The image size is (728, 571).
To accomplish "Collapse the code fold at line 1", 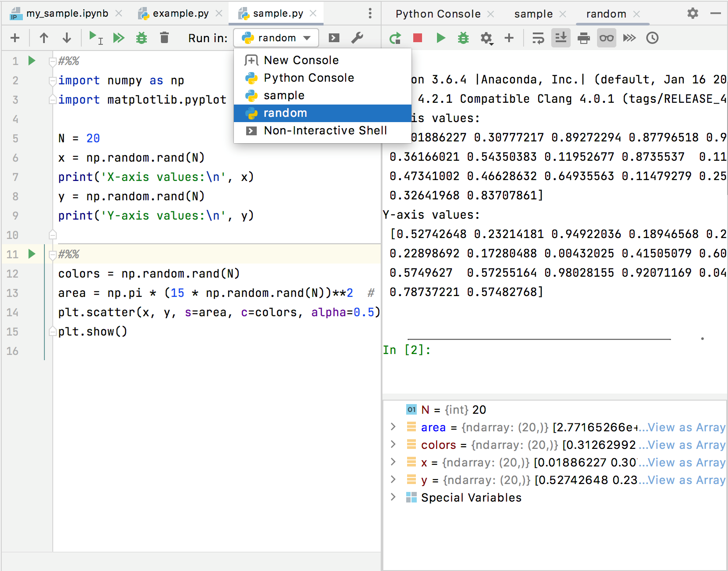I will 53,61.
